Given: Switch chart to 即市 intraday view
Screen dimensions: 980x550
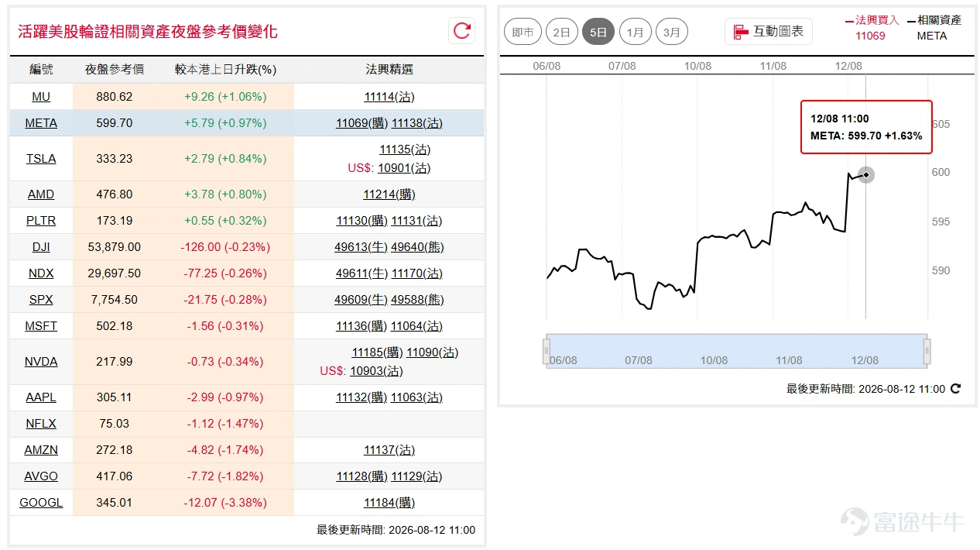Looking at the screenshot, I should [523, 33].
